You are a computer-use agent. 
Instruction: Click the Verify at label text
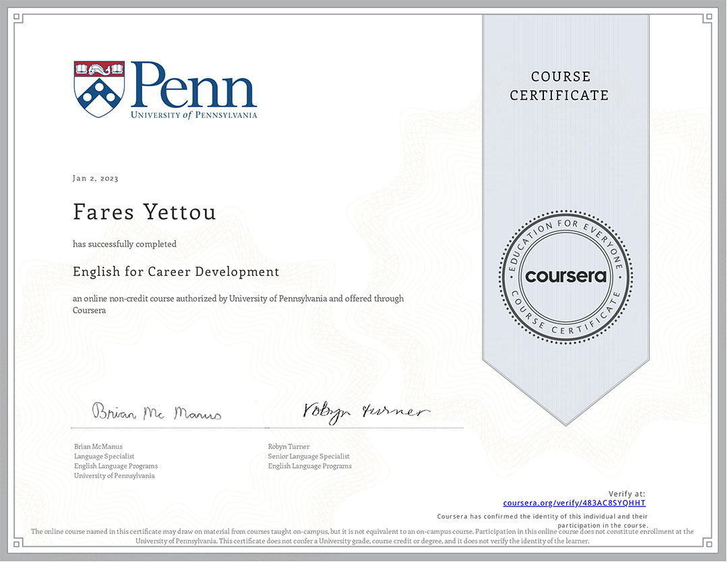pos(627,494)
